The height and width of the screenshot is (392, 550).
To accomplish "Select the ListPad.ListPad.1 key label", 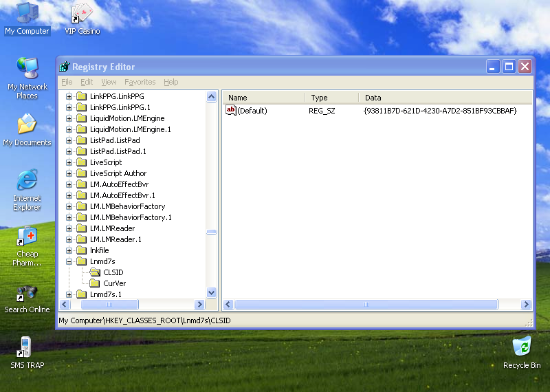I will [x=118, y=151].
